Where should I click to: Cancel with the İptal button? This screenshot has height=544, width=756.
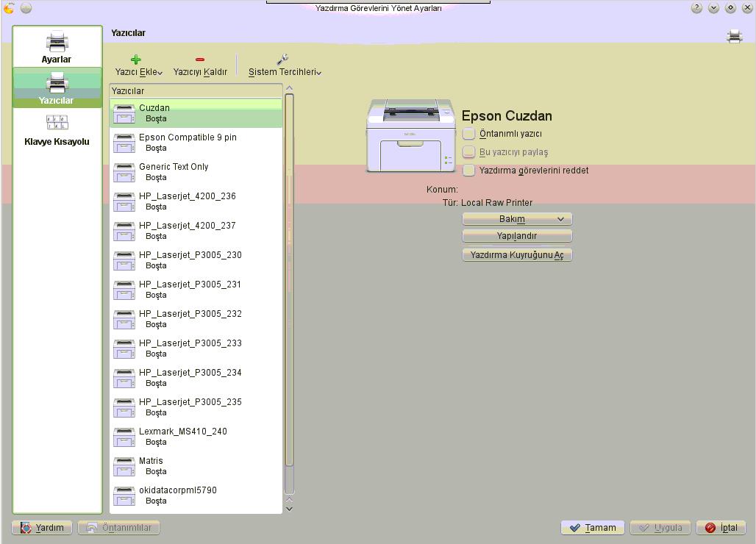click(721, 528)
